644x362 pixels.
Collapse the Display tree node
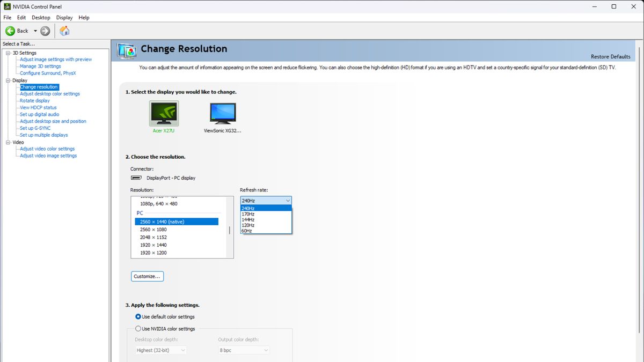(8, 80)
